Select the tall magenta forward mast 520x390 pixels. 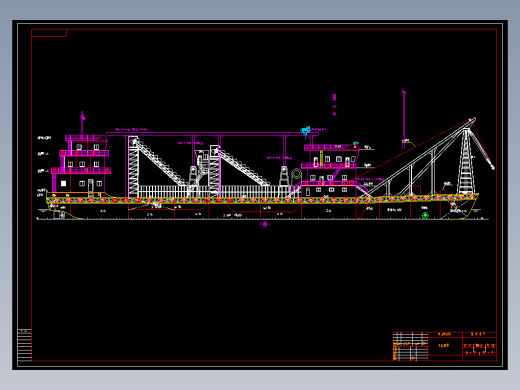click(x=404, y=118)
